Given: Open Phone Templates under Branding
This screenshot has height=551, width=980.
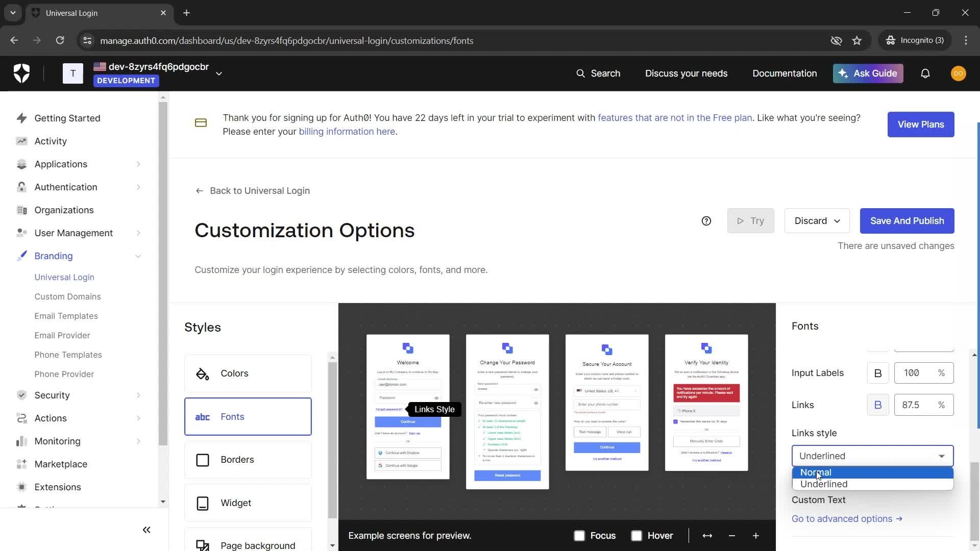Looking at the screenshot, I should 68,355.
